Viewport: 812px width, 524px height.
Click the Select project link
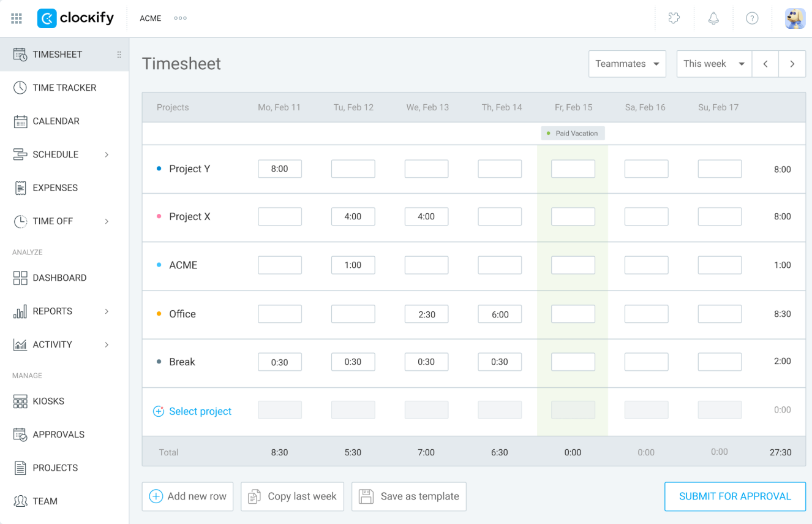click(x=200, y=411)
